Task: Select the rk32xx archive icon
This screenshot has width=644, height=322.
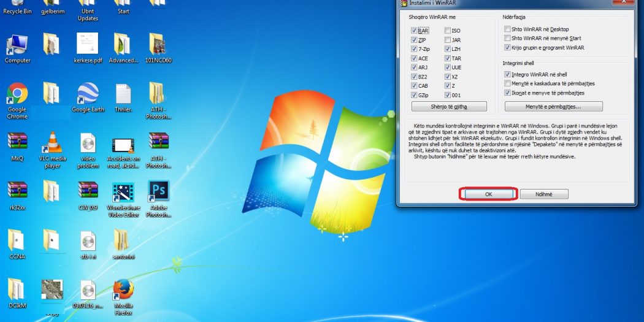Action: point(17,196)
